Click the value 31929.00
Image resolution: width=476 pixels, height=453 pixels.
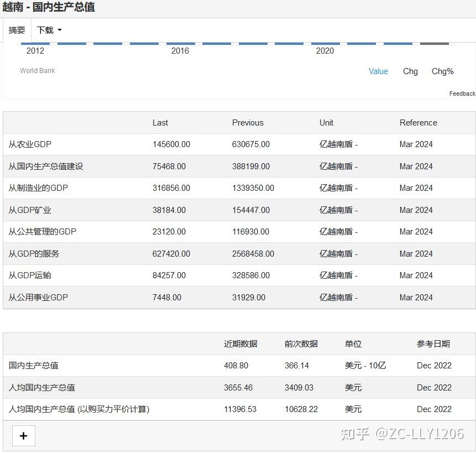(x=249, y=297)
